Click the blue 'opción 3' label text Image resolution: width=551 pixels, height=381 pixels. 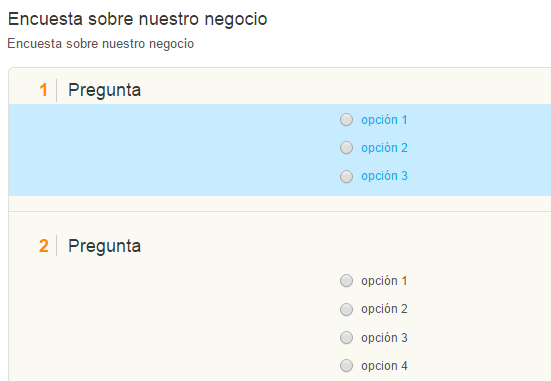[384, 176]
